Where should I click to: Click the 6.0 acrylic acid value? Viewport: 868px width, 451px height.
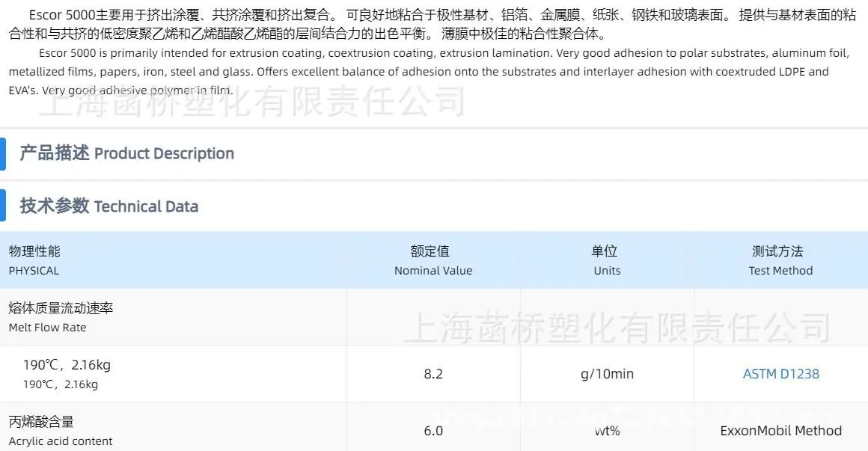[x=433, y=431]
